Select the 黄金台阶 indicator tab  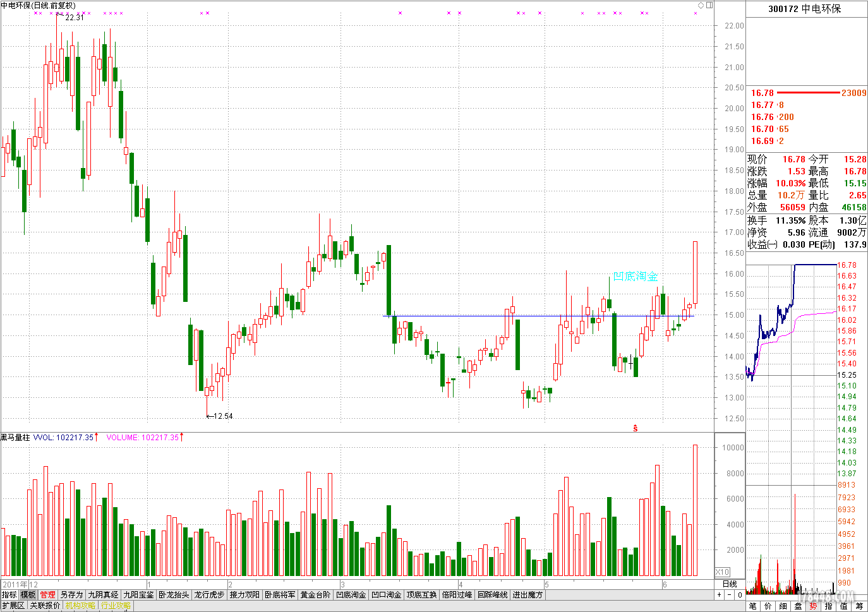315,595
